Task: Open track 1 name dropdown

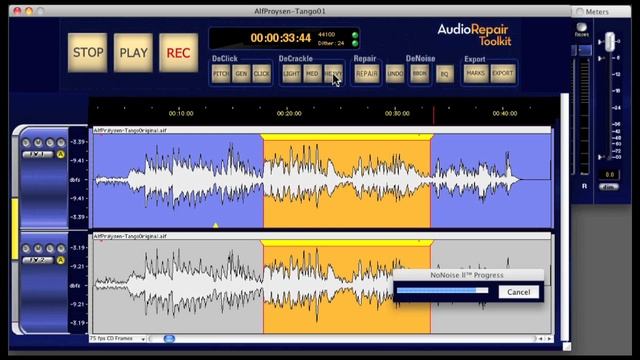Action: click(x=38, y=154)
